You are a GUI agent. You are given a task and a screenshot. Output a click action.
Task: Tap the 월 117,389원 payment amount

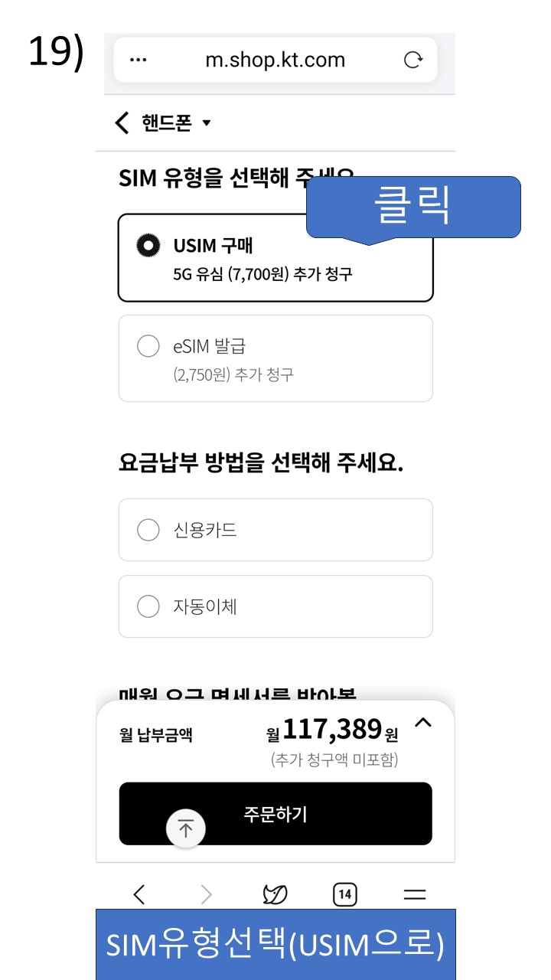tap(332, 730)
